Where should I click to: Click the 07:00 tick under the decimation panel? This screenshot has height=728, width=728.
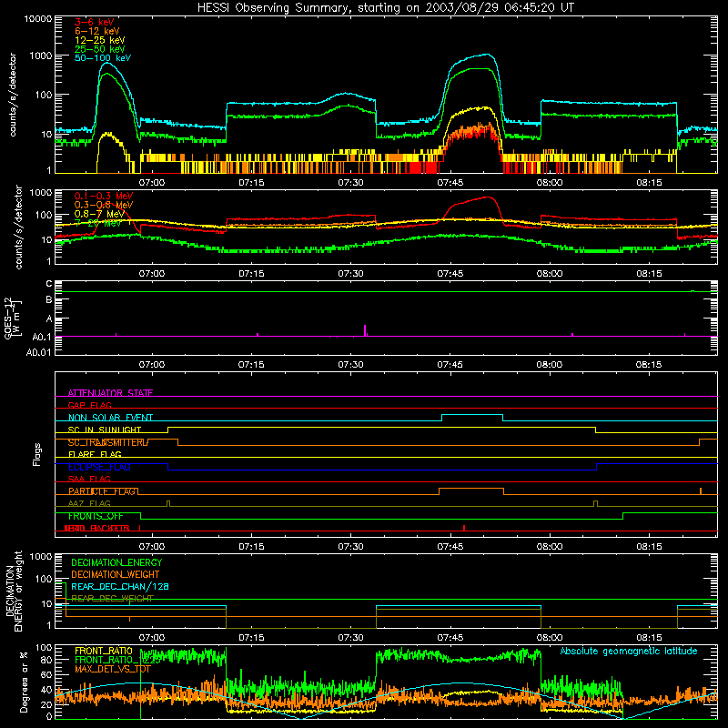click(x=152, y=638)
